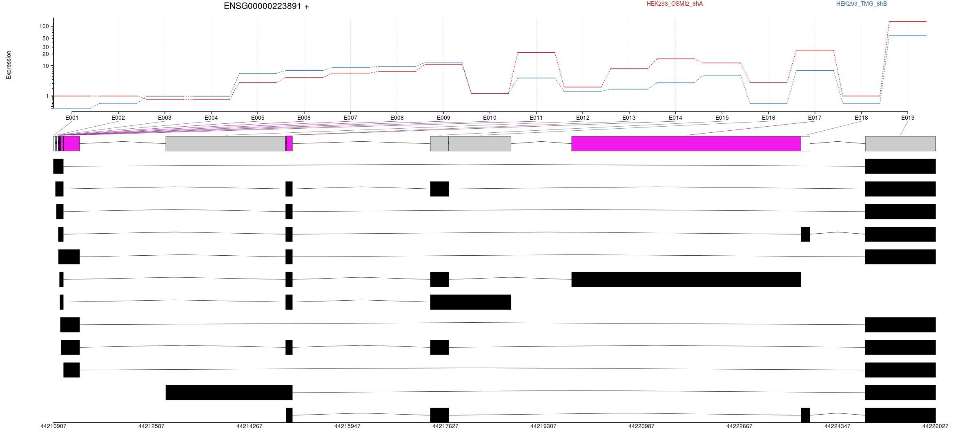The height and width of the screenshot is (433, 980).
Task: Click blue expression segment above E001
Action: [72, 108]
